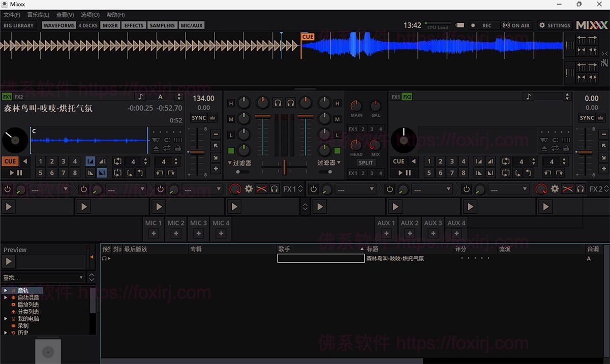Trigger hotcue 5 on the left deck
The height and width of the screenshot is (364, 610).
point(41,173)
